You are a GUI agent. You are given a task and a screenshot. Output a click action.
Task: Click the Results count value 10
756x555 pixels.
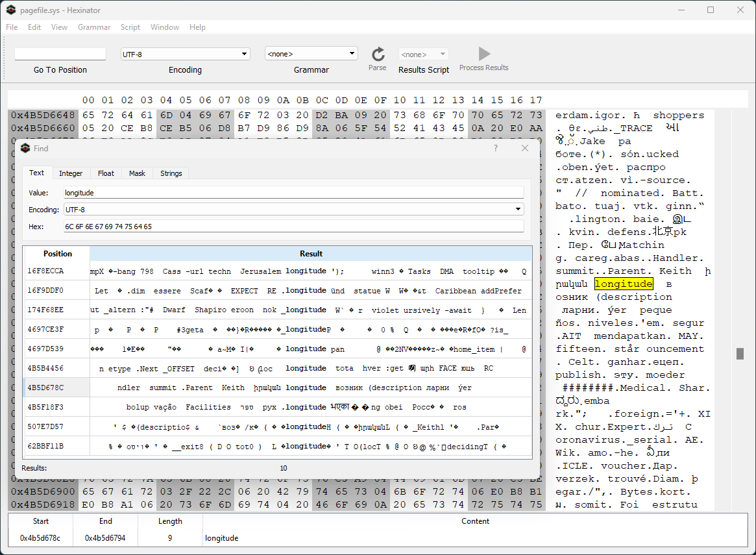284,468
